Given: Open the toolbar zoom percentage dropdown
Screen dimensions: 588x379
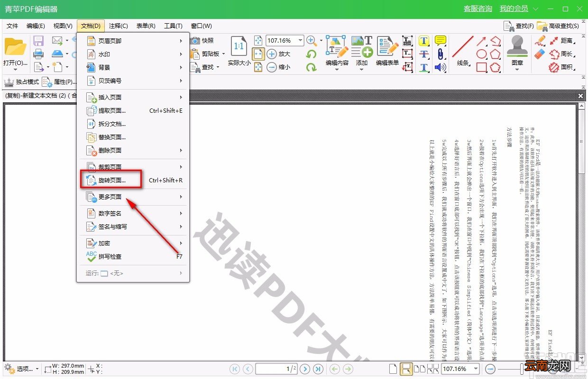Looking at the screenshot, I should pos(300,41).
